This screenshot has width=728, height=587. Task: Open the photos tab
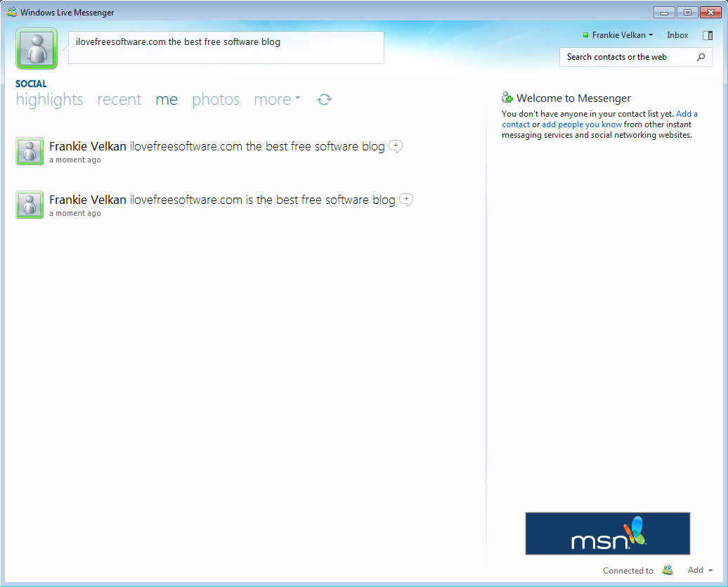[x=216, y=99]
